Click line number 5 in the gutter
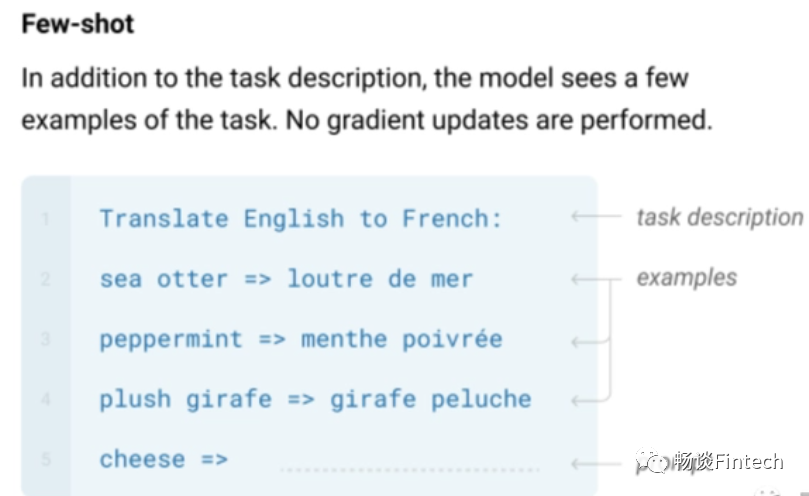The width and height of the screenshot is (809, 496). click(46, 460)
